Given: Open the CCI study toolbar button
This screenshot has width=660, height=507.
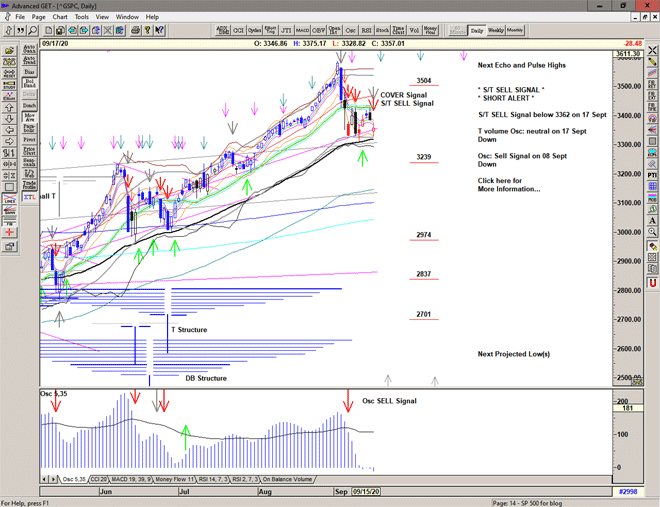Looking at the screenshot, I should click(x=239, y=30).
